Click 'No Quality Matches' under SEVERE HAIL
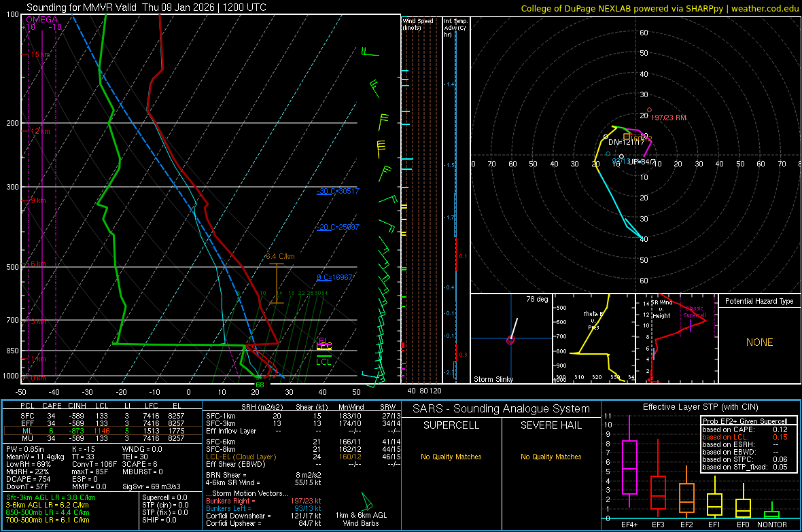802x532 pixels. (x=551, y=457)
